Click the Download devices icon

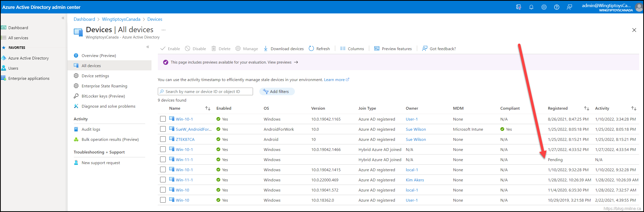265,49
